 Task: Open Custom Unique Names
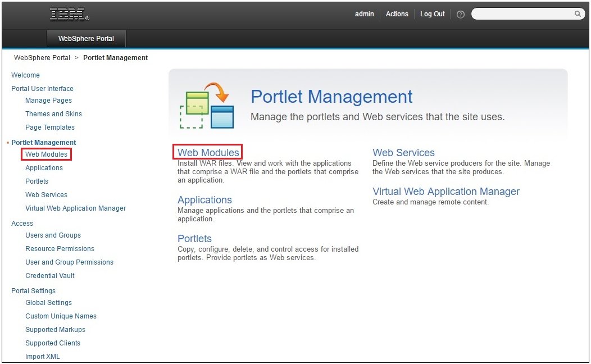pos(61,316)
